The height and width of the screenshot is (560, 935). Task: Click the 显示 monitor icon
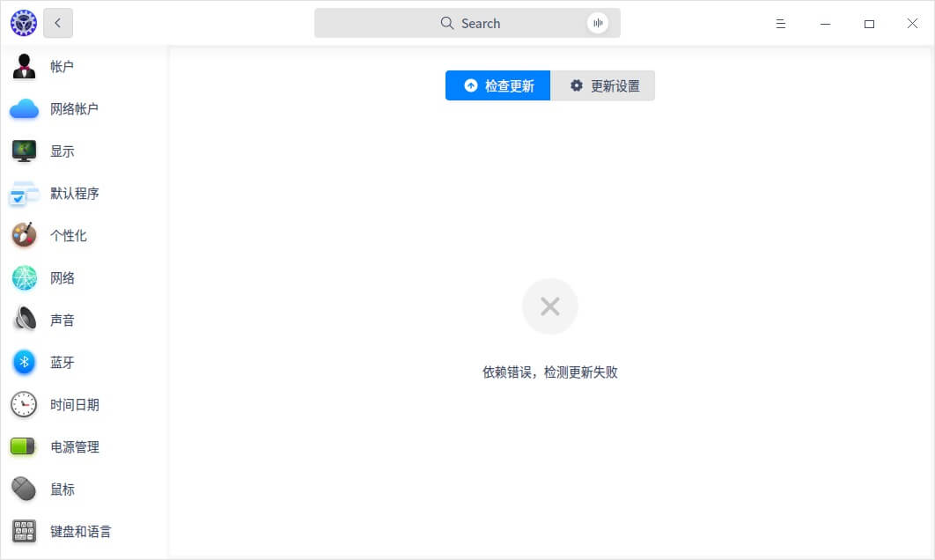(x=24, y=151)
